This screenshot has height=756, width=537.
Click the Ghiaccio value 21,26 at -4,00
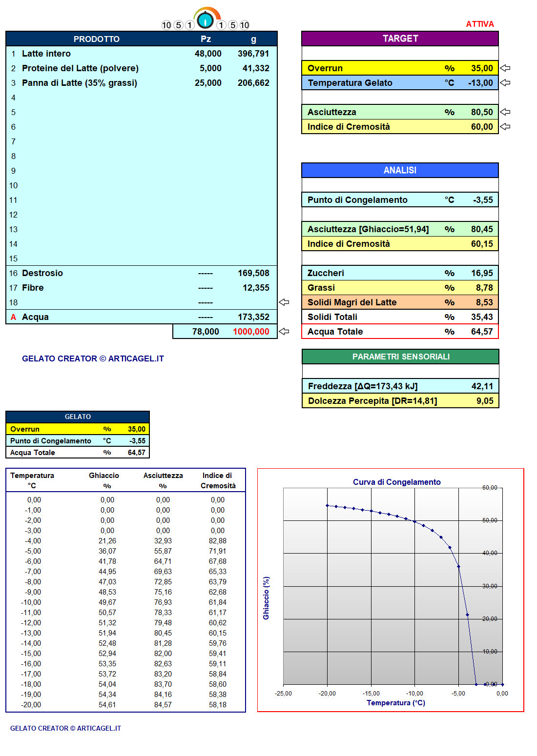[107, 541]
